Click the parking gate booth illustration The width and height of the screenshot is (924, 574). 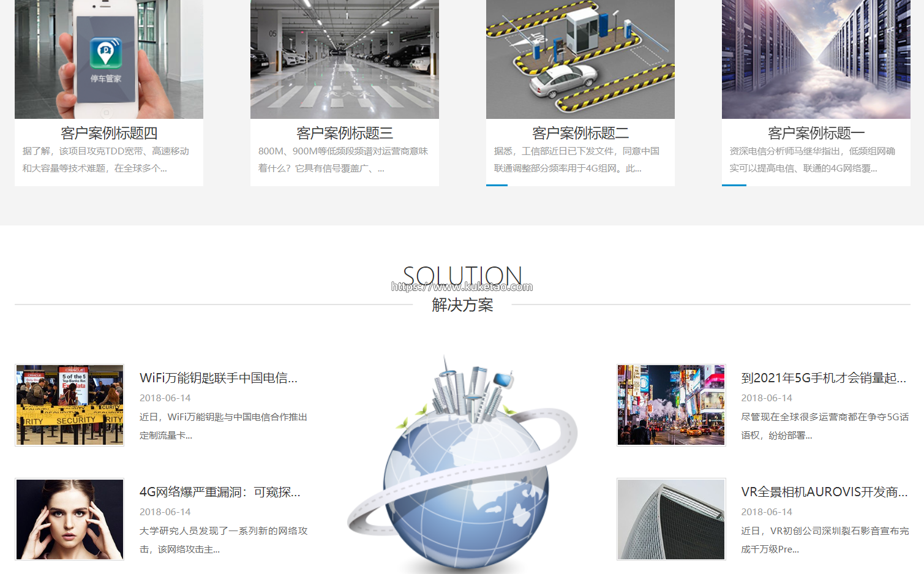(x=580, y=59)
